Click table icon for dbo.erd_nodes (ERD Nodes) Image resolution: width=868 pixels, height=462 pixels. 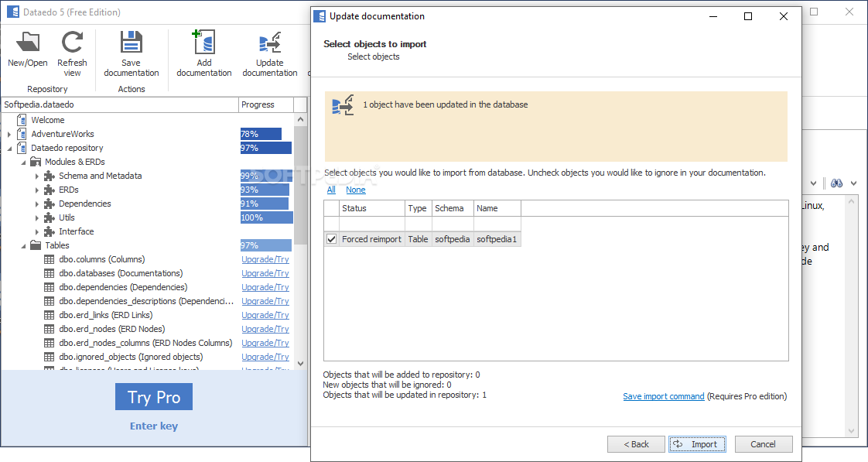50,328
